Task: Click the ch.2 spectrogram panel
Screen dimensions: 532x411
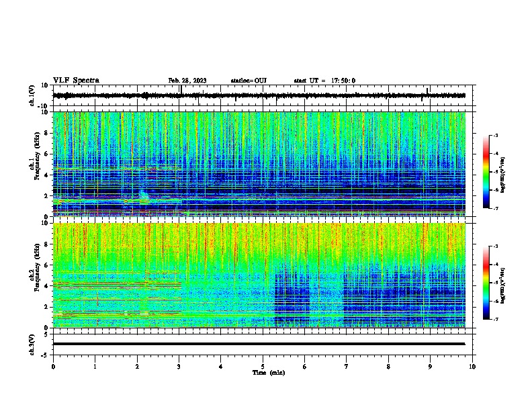Action: (x=259, y=275)
